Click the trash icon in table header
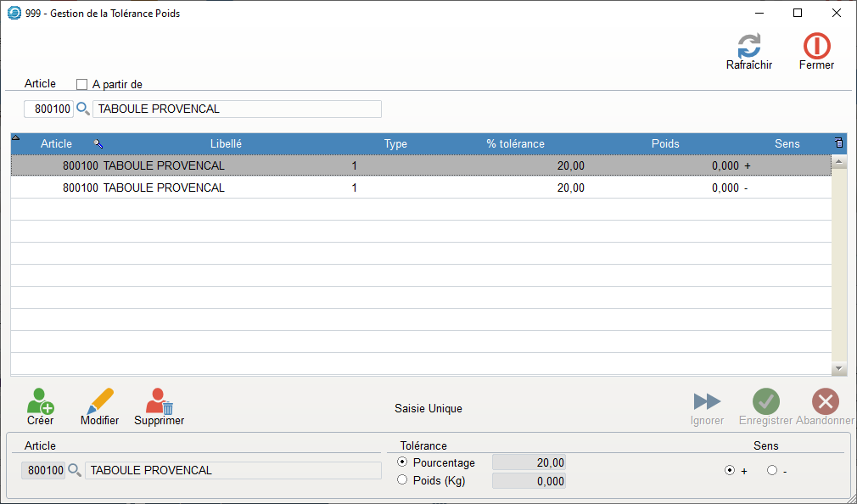 pyautogui.click(x=839, y=143)
